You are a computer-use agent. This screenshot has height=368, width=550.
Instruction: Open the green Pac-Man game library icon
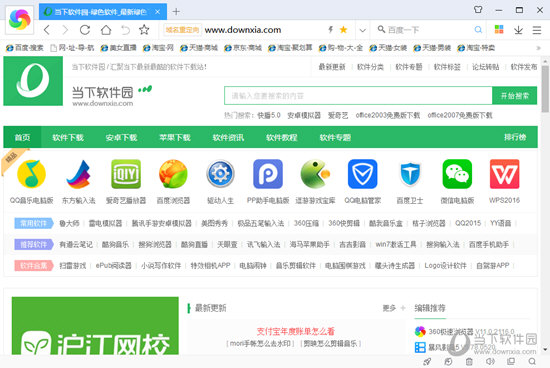tap(315, 174)
